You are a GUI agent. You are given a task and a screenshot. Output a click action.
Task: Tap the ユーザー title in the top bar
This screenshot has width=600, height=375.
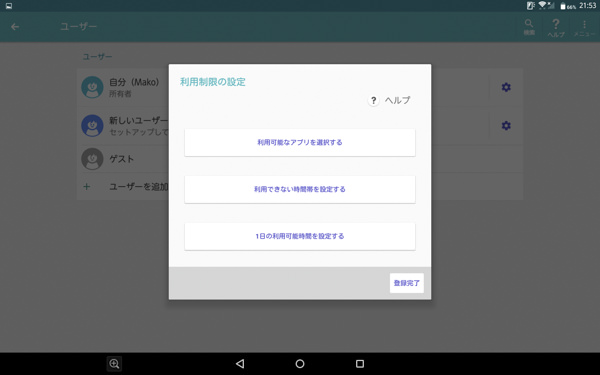(x=78, y=26)
